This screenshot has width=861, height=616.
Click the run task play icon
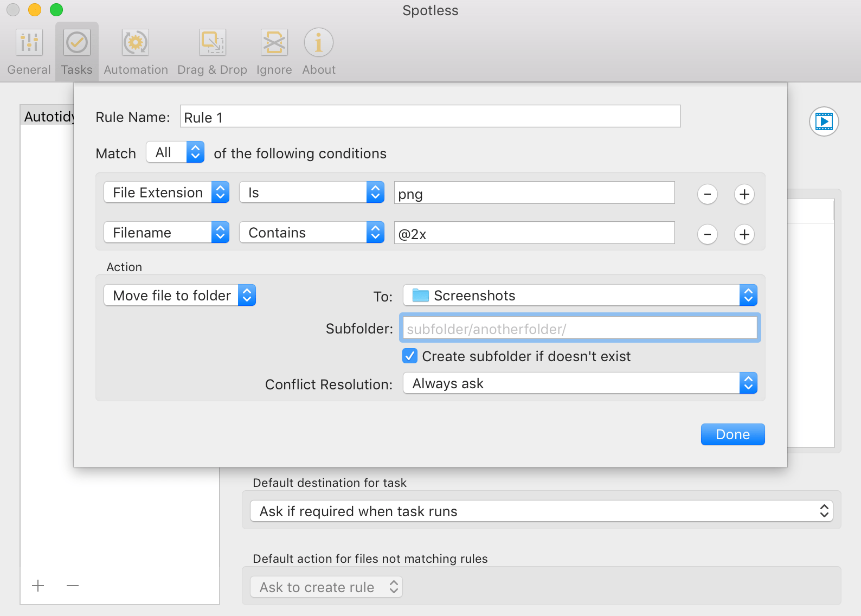pos(824,121)
